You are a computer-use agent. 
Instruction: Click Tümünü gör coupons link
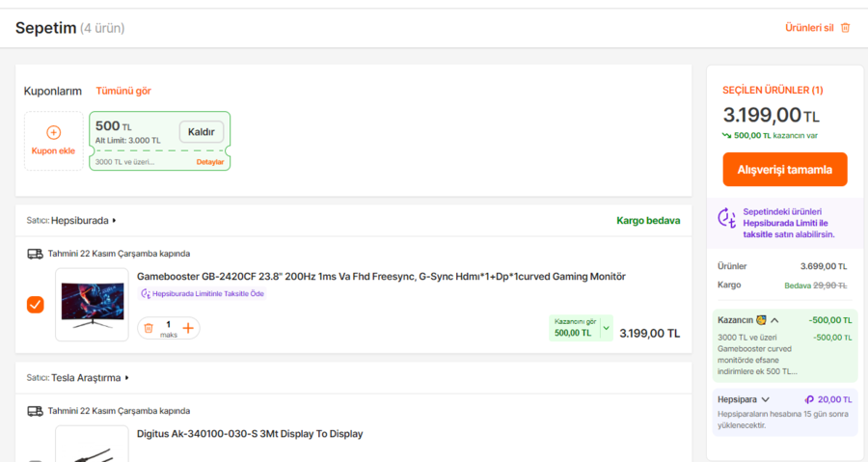coord(123,91)
